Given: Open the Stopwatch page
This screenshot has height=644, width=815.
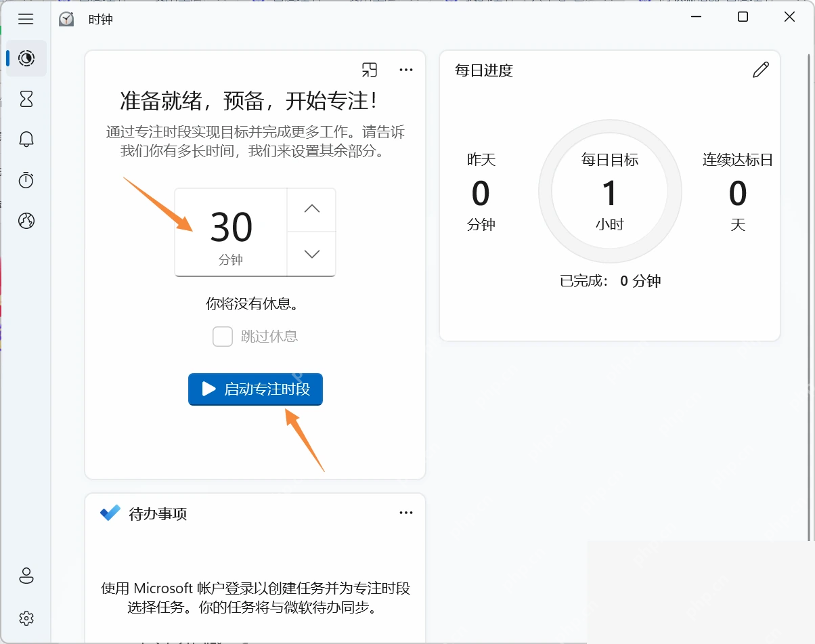Looking at the screenshot, I should pyautogui.click(x=26, y=180).
